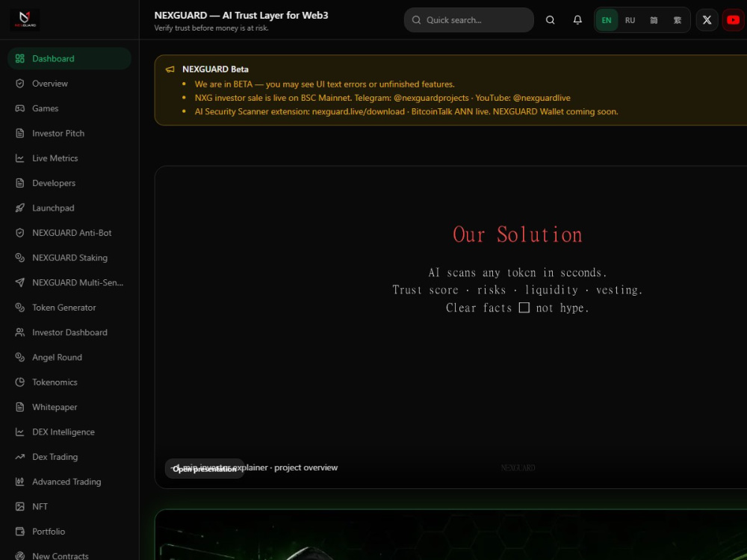Click header title NEXGUARD — AI Trust Layer

[x=241, y=15]
